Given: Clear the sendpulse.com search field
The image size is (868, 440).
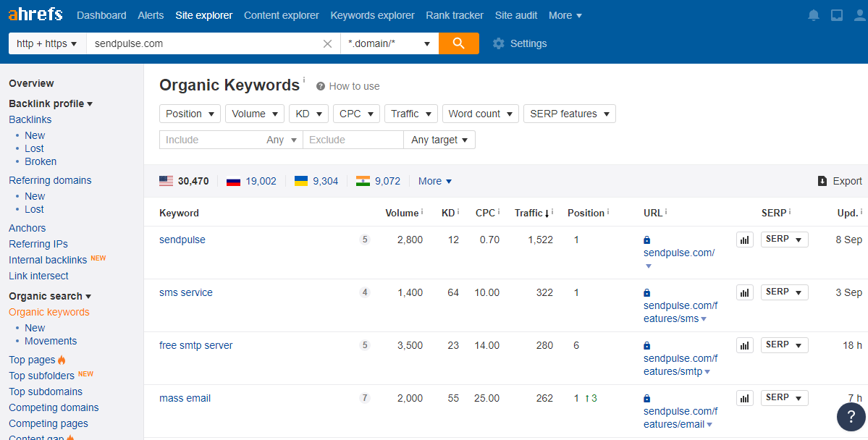Looking at the screenshot, I should click(327, 43).
